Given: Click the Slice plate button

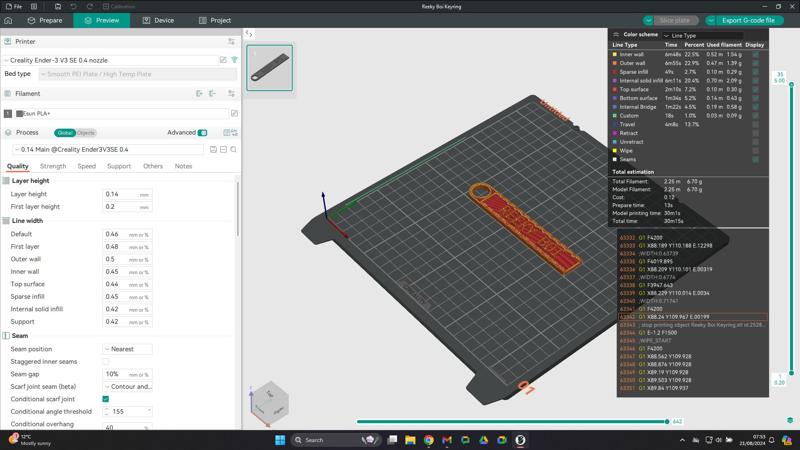Looking at the screenshot, I should (674, 20).
